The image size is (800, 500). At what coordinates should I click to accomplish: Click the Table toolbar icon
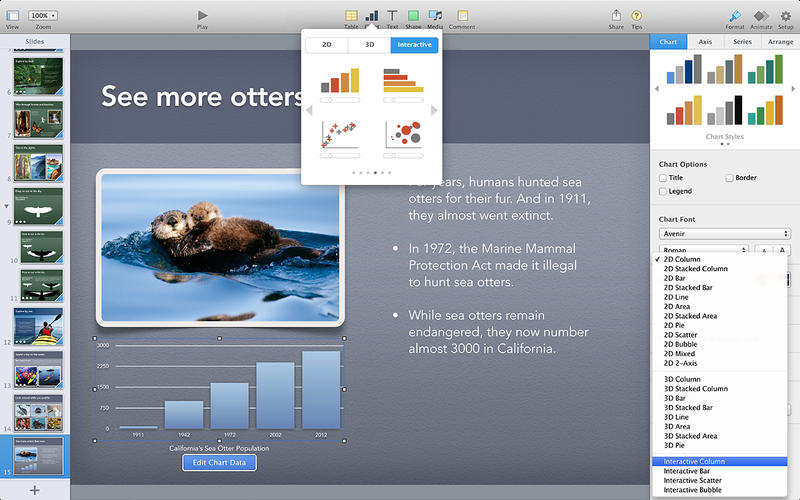tap(351, 15)
